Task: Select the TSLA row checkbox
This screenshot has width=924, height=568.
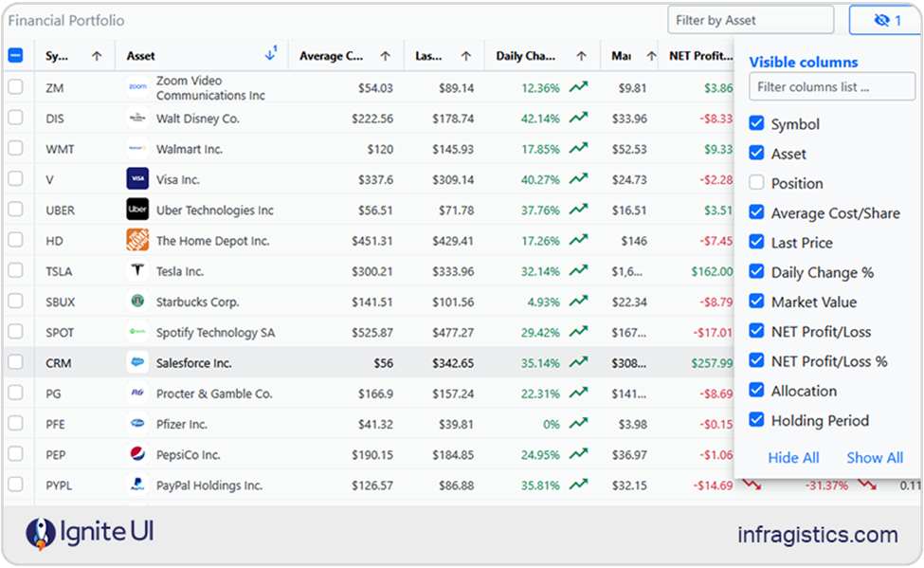Action: tap(15, 270)
